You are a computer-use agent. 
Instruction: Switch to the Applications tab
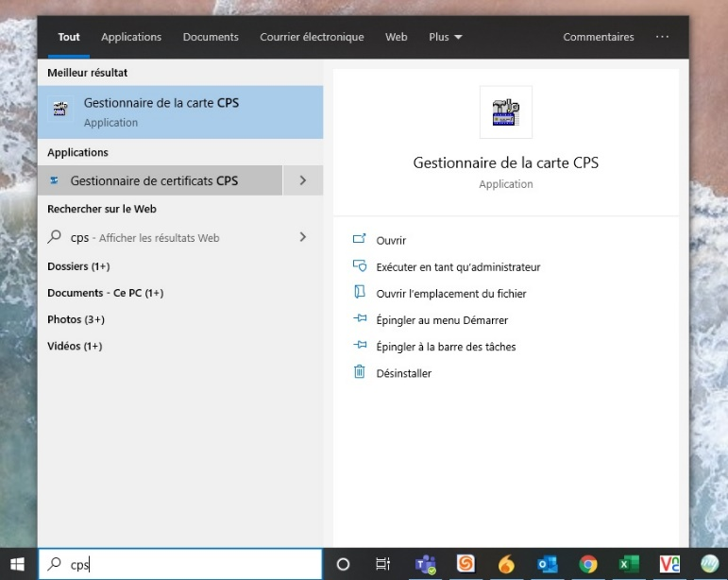pos(131,37)
